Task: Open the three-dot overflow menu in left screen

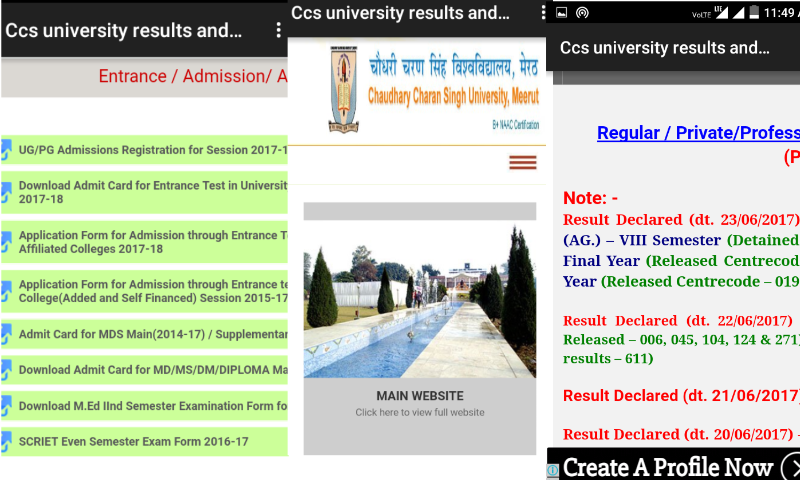Action: click(x=278, y=30)
